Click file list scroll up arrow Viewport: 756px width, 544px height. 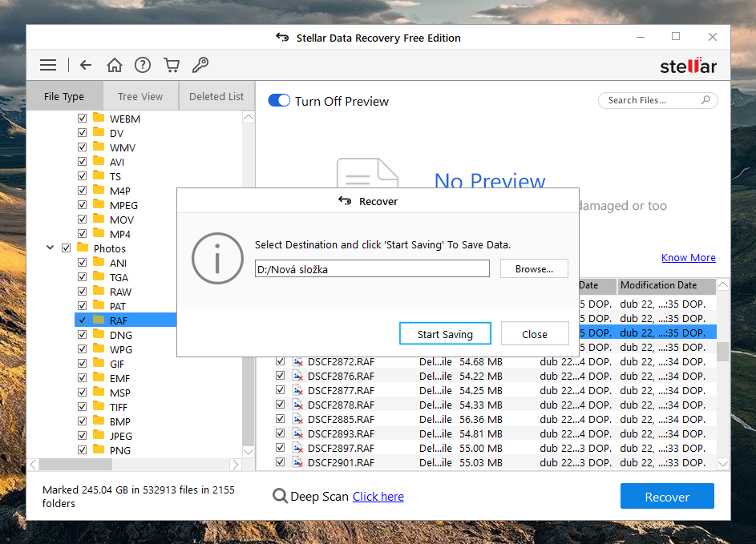coord(723,284)
